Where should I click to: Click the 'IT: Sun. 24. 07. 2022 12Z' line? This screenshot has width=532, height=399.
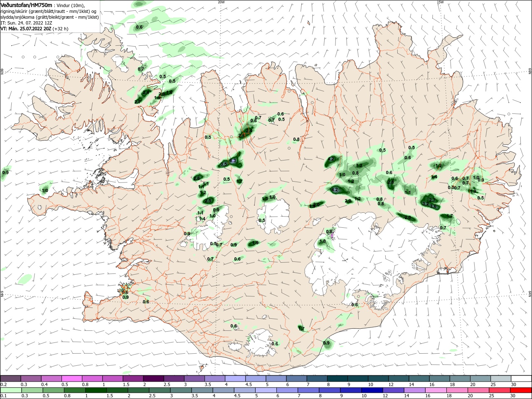pyautogui.click(x=26, y=23)
